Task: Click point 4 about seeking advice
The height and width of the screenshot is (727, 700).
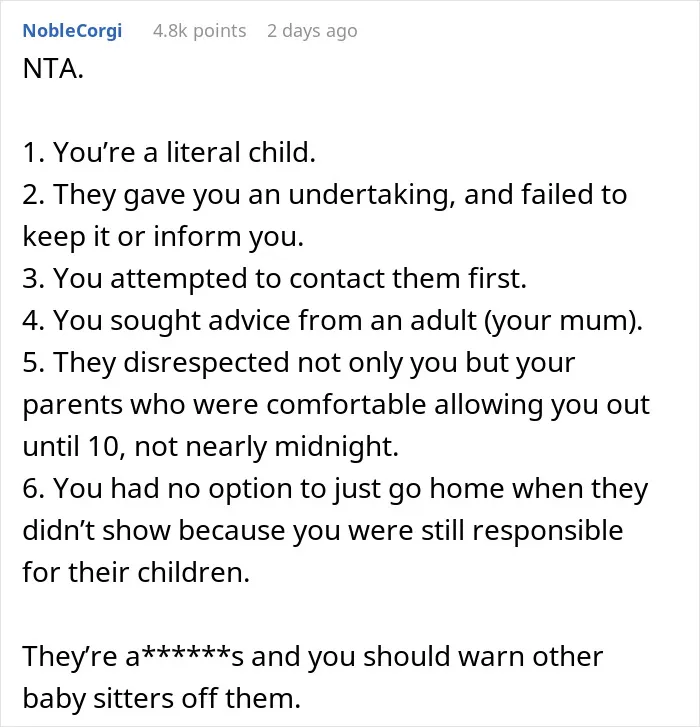Action: pyautogui.click(x=332, y=320)
